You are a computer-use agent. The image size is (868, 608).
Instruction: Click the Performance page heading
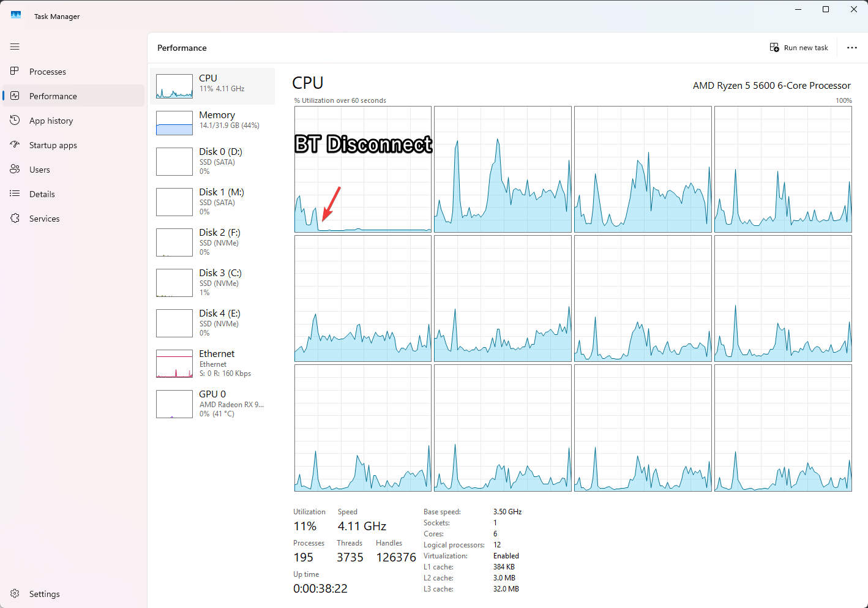point(182,48)
